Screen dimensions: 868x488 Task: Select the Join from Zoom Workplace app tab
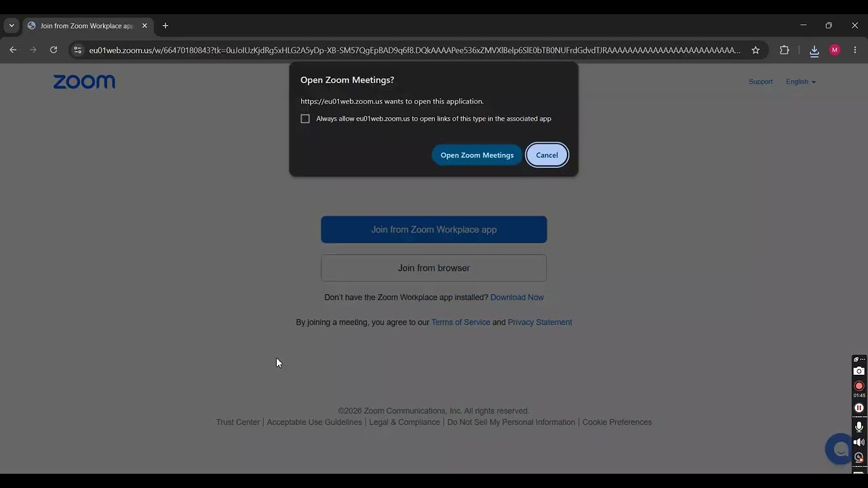click(x=87, y=26)
